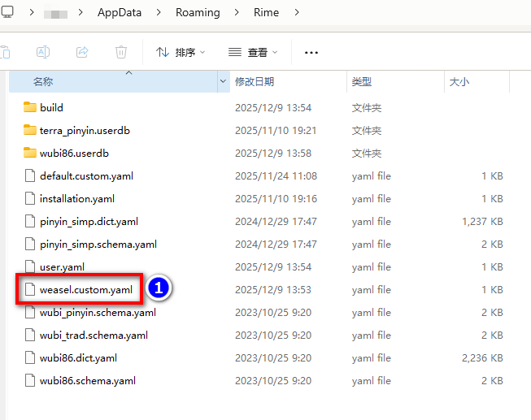Screen dimensions: 531x420
Task: Sort by the 名称 column header
Action: (43, 81)
